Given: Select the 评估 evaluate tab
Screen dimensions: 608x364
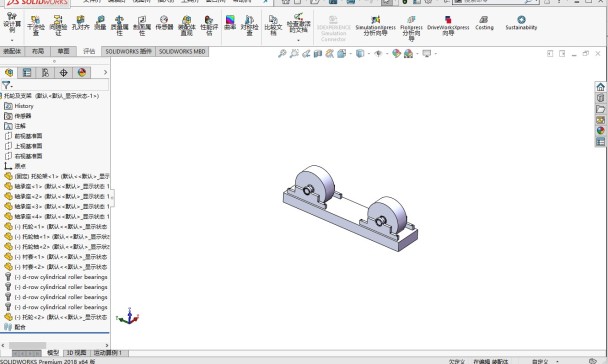Looking at the screenshot, I should click(89, 51).
